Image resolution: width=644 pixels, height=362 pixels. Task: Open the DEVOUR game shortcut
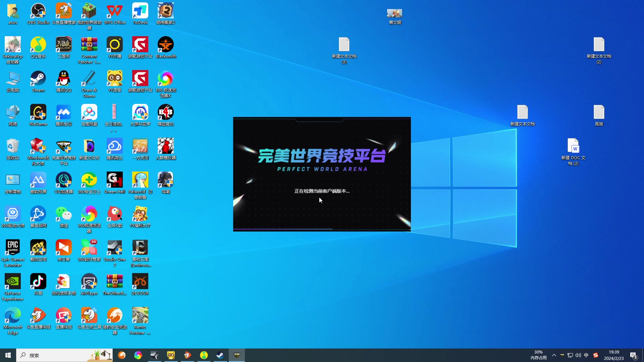tap(140, 285)
